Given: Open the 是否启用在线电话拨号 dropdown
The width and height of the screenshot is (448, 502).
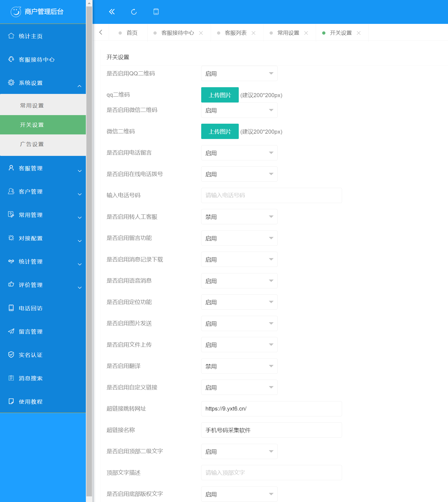Looking at the screenshot, I should pyautogui.click(x=239, y=174).
